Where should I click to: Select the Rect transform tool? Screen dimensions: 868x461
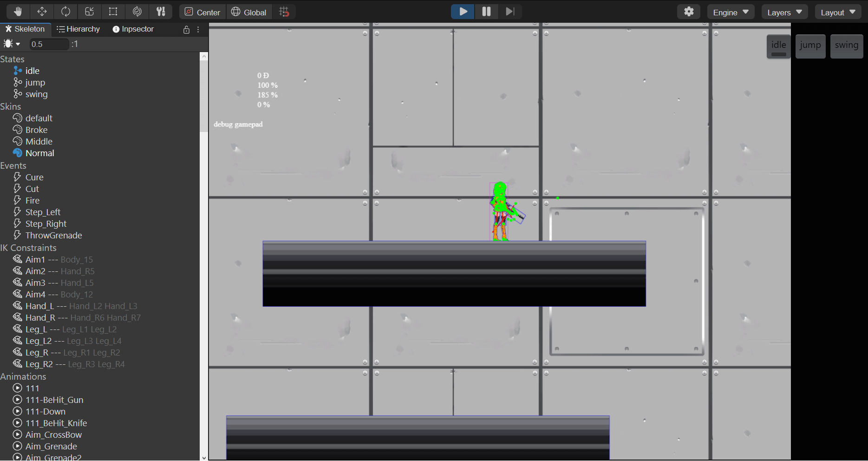tap(113, 12)
